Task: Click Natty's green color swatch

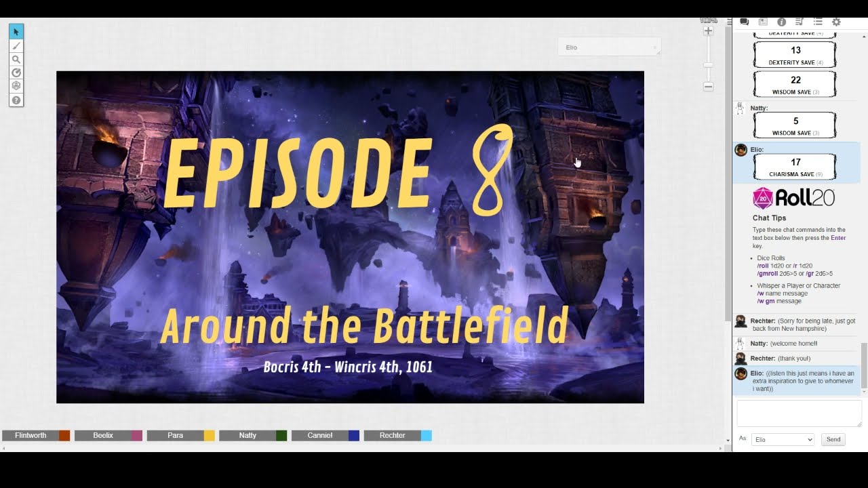Action: [x=281, y=435]
